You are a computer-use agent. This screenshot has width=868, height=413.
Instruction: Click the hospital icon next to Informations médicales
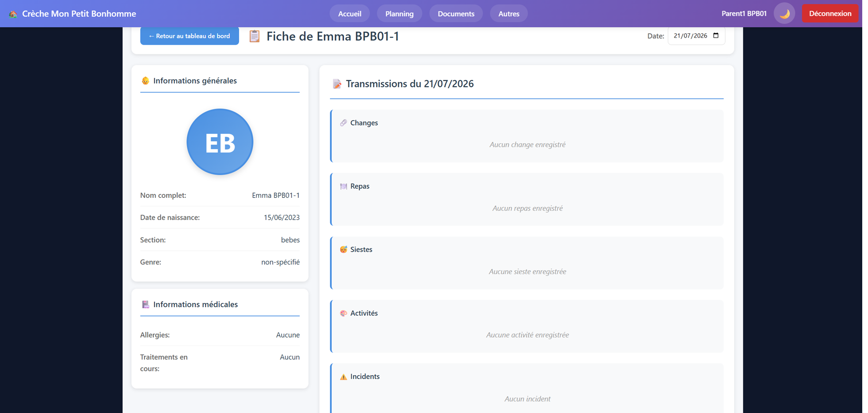[x=145, y=304]
